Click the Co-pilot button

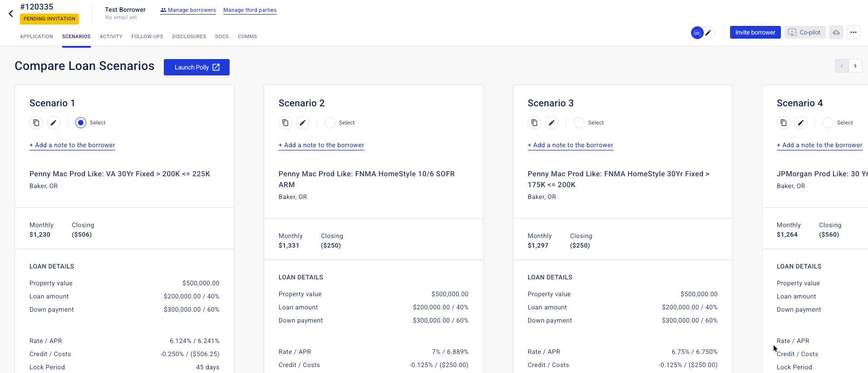coord(804,32)
